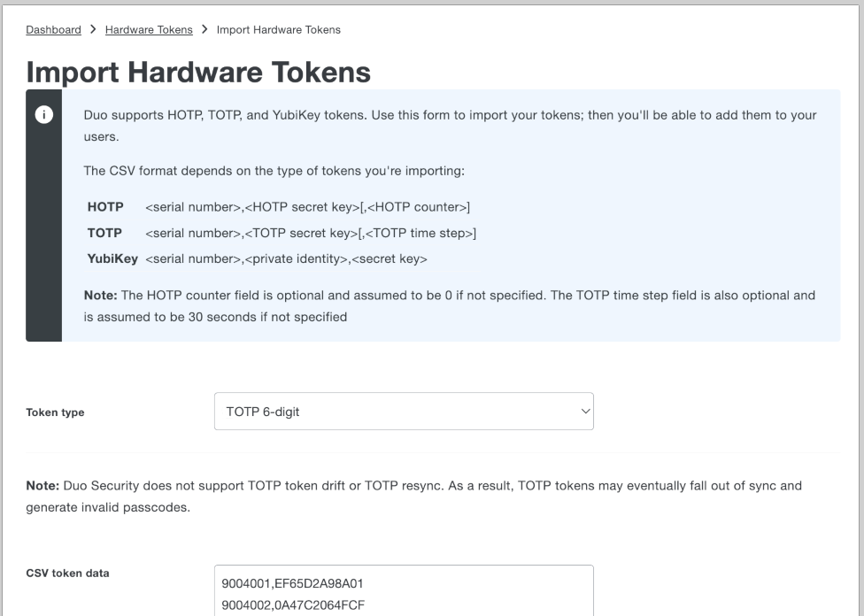Click the sentence 'The CSV format depends on the type'

274,171
